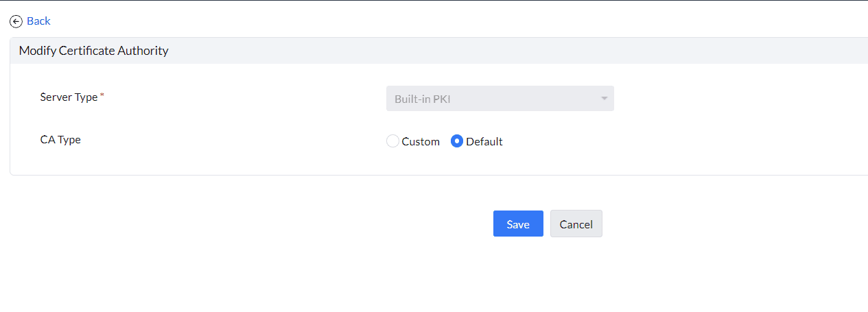Open the Server Type combo box

(500, 99)
